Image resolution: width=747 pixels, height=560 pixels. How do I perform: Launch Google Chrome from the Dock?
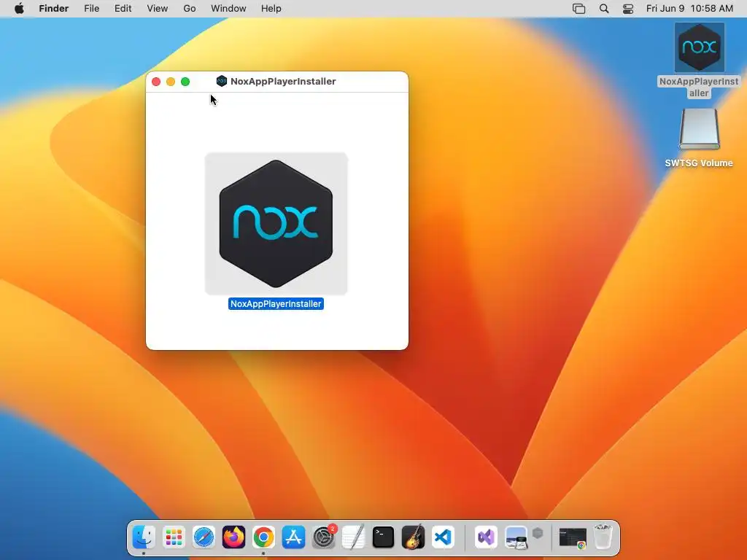[263, 537]
